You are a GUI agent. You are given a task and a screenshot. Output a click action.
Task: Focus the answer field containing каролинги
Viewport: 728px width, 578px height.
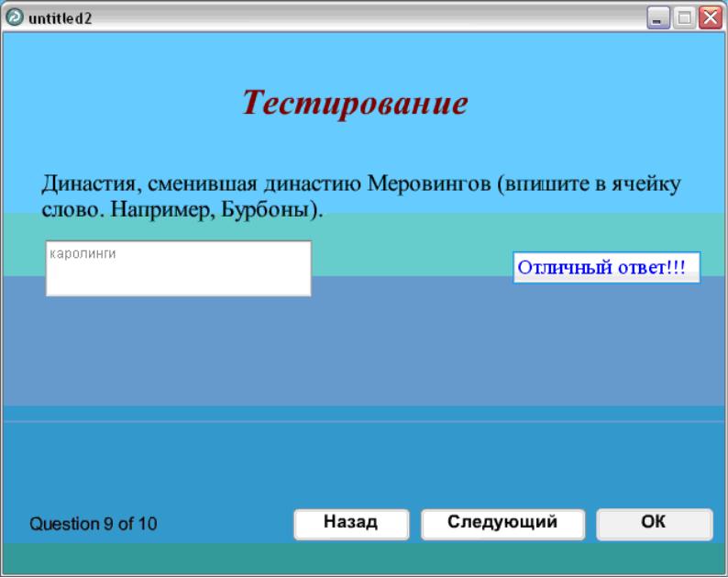tap(178, 268)
